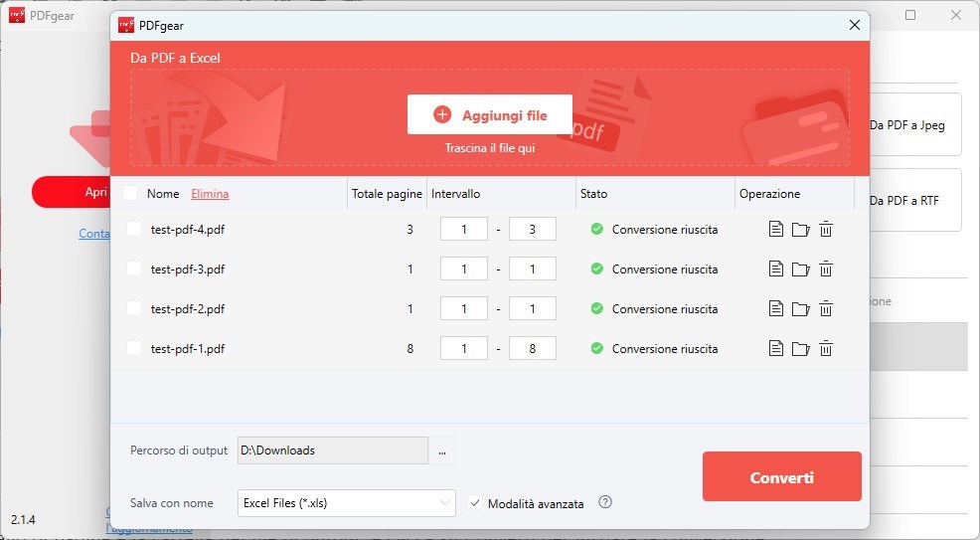Open converted file for test-pdf-4.pdf
980x540 pixels.
[x=775, y=230]
